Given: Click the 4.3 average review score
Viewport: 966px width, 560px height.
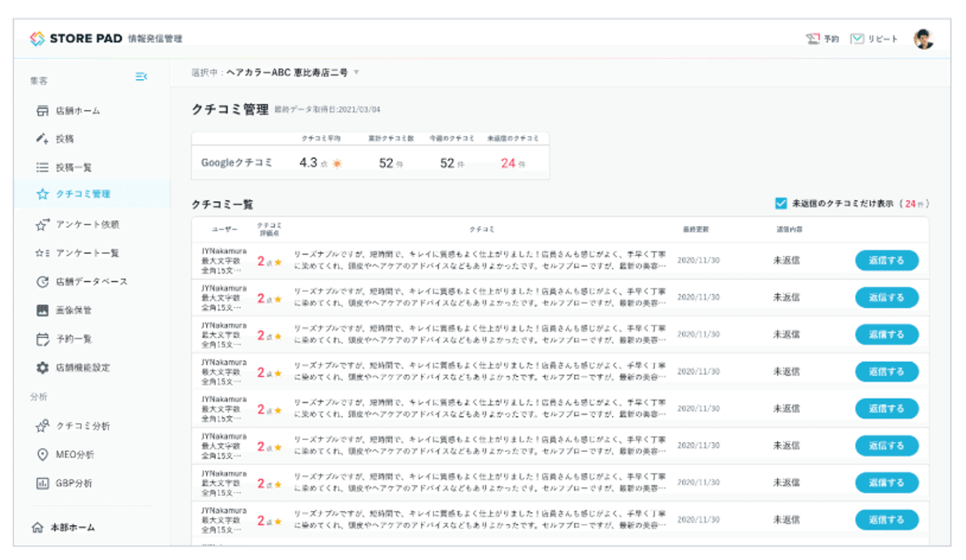Looking at the screenshot, I should pyautogui.click(x=309, y=162).
